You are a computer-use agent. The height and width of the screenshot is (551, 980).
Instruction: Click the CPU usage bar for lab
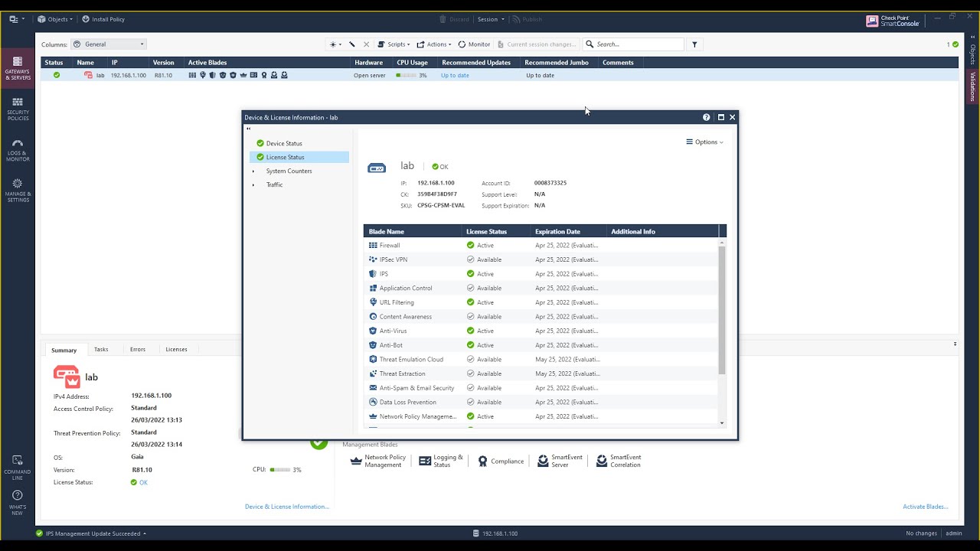pyautogui.click(x=406, y=75)
